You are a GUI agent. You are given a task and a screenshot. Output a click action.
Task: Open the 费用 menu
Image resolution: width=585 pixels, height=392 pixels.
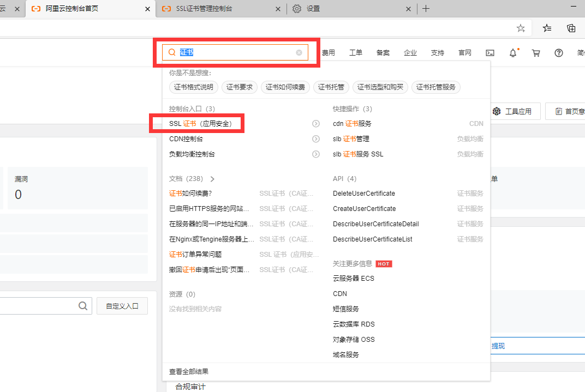(329, 53)
